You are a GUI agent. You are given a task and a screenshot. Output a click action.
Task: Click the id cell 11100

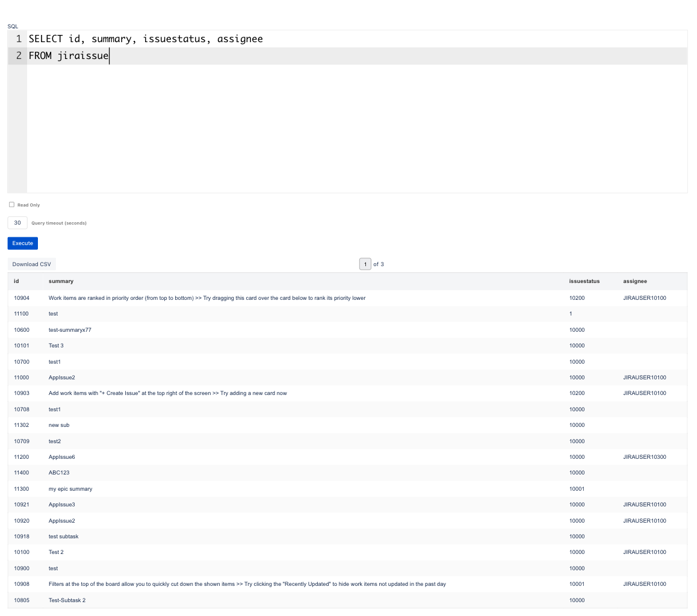[22, 314]
